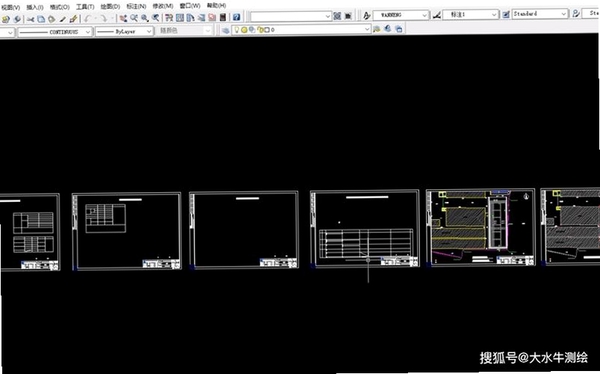
Task: Click the Zoom Previous icon
Action: click(x=155, y=18)
